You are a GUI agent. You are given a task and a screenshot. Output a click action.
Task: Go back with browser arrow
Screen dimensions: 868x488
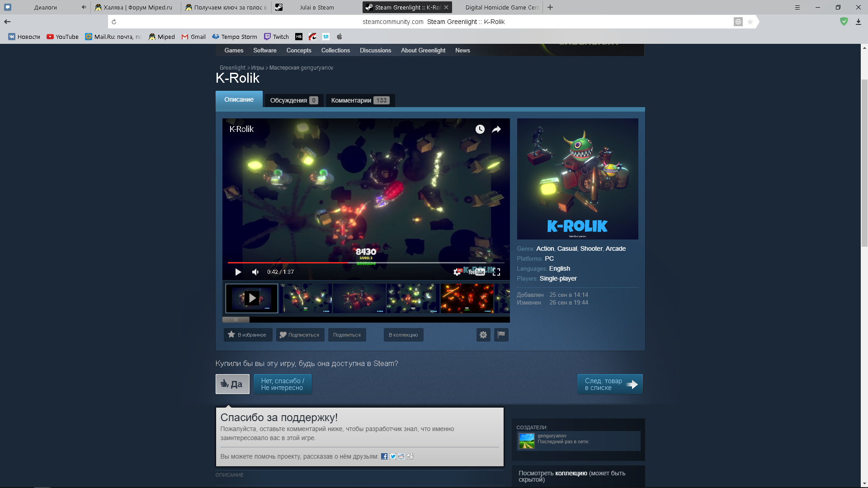click(7, 22)
